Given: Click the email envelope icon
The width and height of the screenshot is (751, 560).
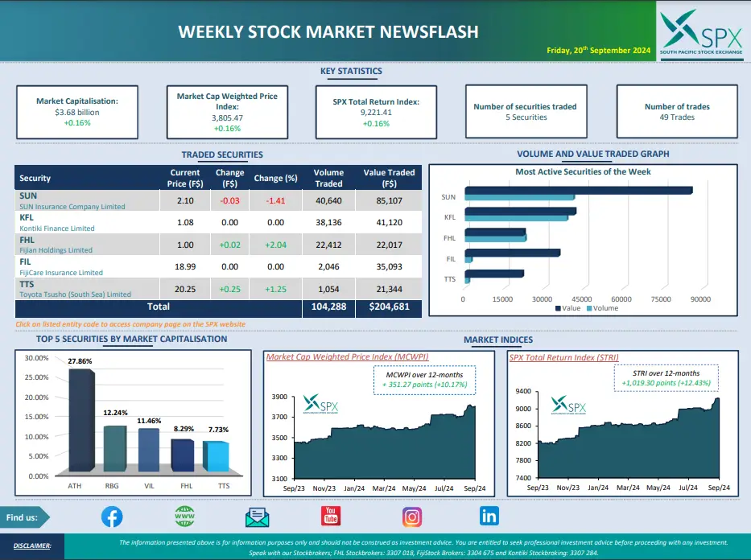Looking at the screenshot, I should point(258,517).
